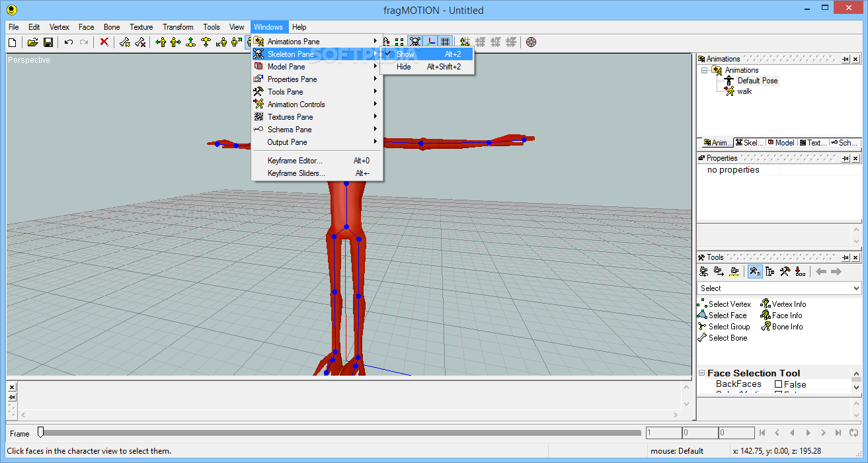Screen dimensions: 868x463
Task: Select Default Pose in animations tree
Action: point(758,81)
